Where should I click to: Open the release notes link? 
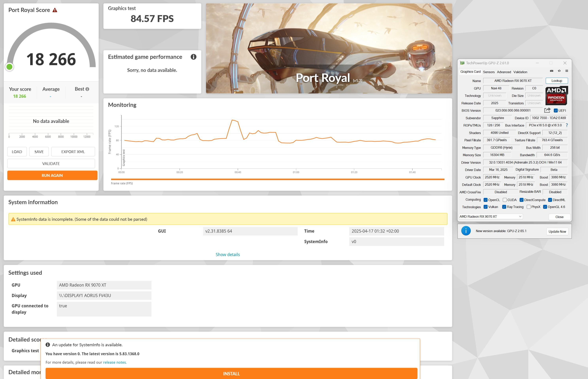tap(115, 362)
